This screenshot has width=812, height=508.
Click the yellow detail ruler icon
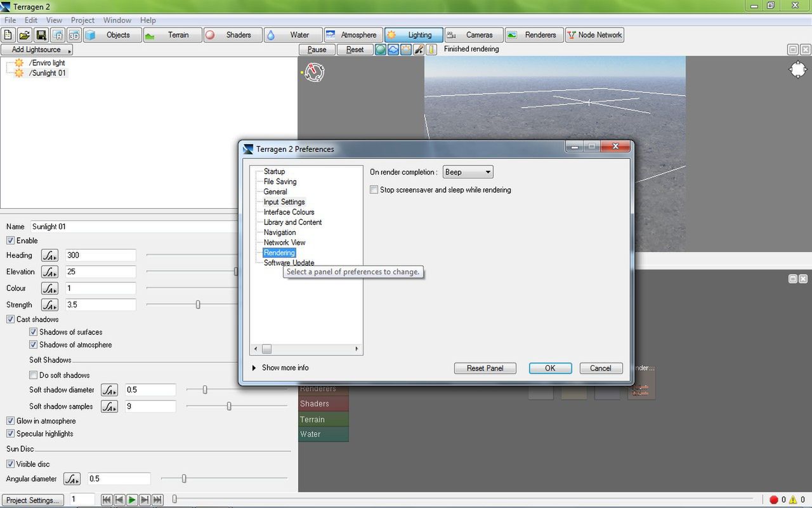click(x=431, y=50)
